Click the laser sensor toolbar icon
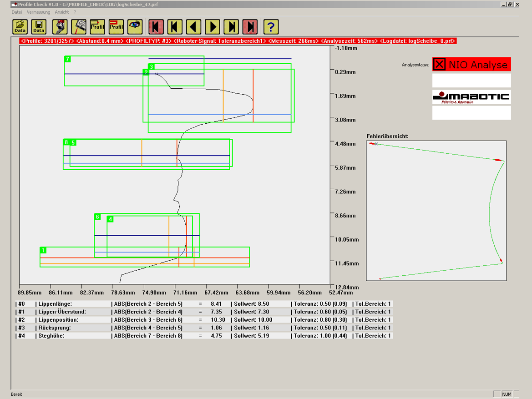532x399 pixels. [79, 27]
